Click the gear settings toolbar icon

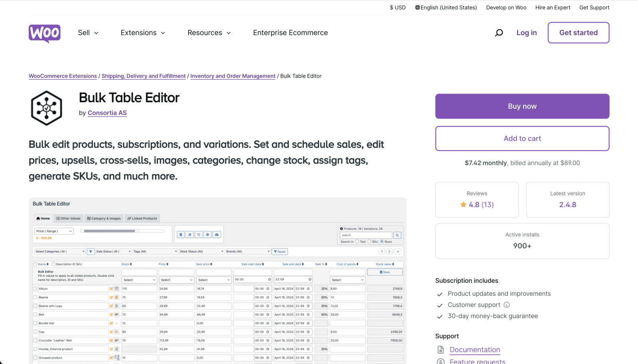(207, 235)
